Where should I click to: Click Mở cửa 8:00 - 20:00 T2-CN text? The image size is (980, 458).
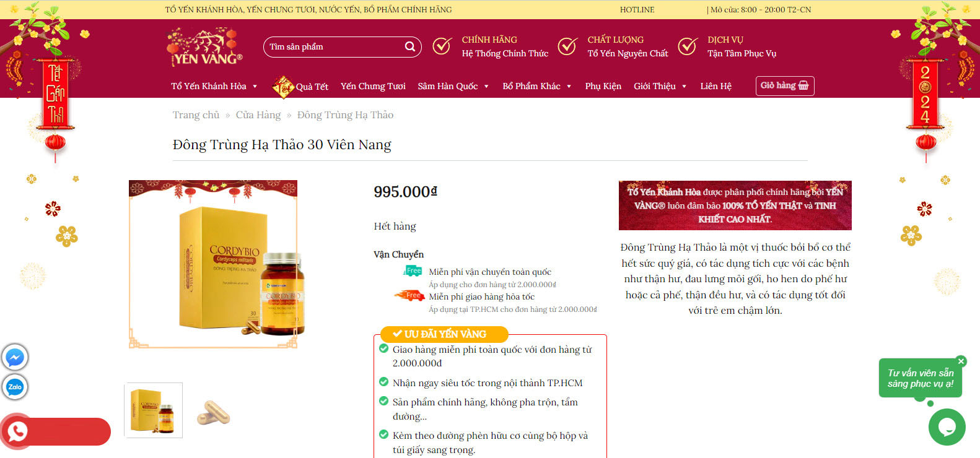click(x=761, y=10)
